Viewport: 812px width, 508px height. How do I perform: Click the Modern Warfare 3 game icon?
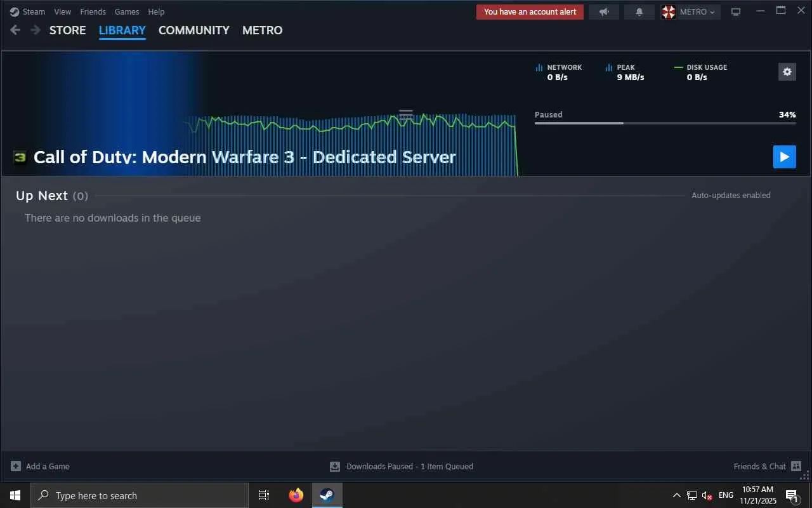click(20, 157)
